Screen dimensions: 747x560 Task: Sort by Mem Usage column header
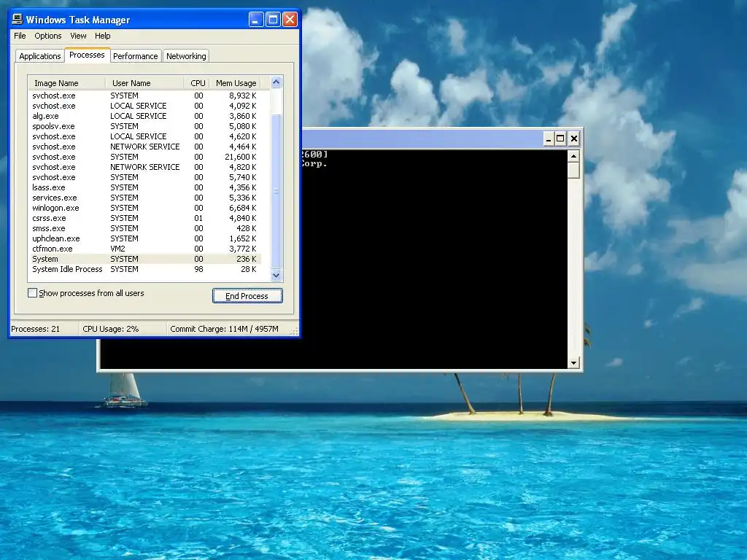point(236,83)
